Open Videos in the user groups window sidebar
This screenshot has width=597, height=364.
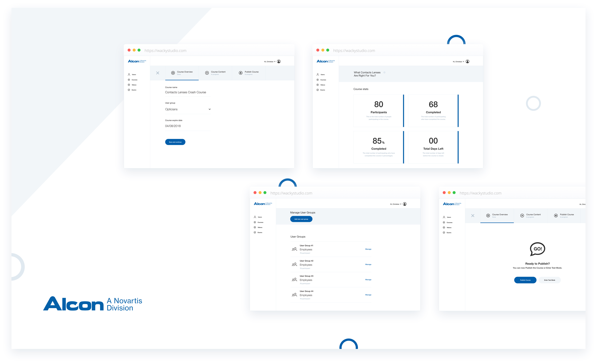(x=260, y=227)
